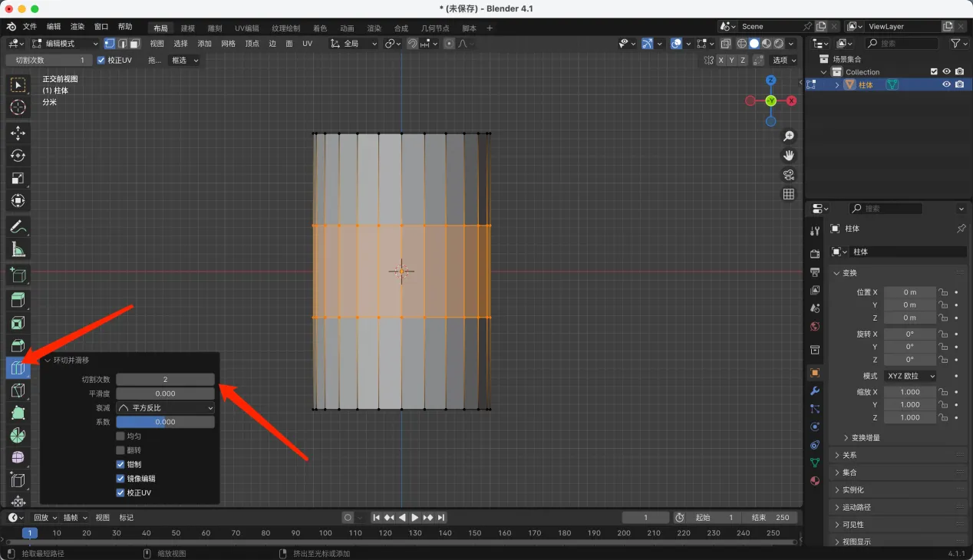Click the hand pan view icon

(x=788, y=156)
